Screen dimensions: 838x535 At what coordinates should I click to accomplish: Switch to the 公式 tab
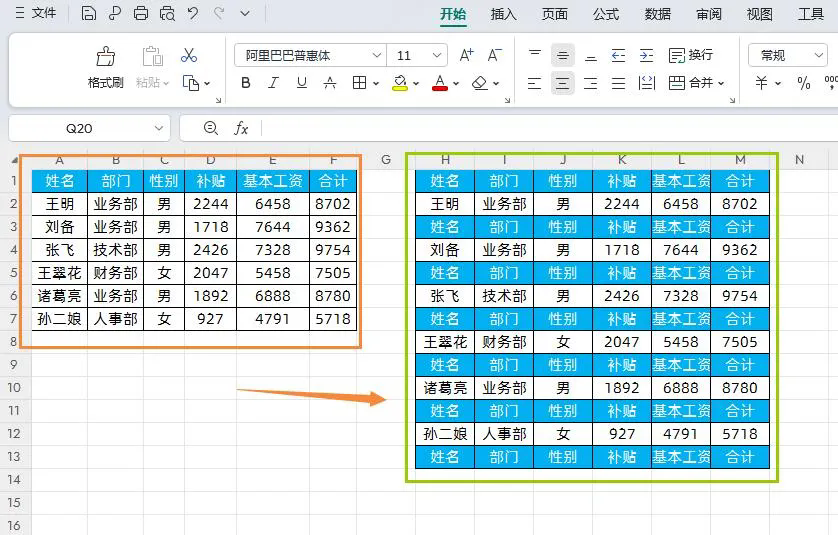(x=606, y=14)
